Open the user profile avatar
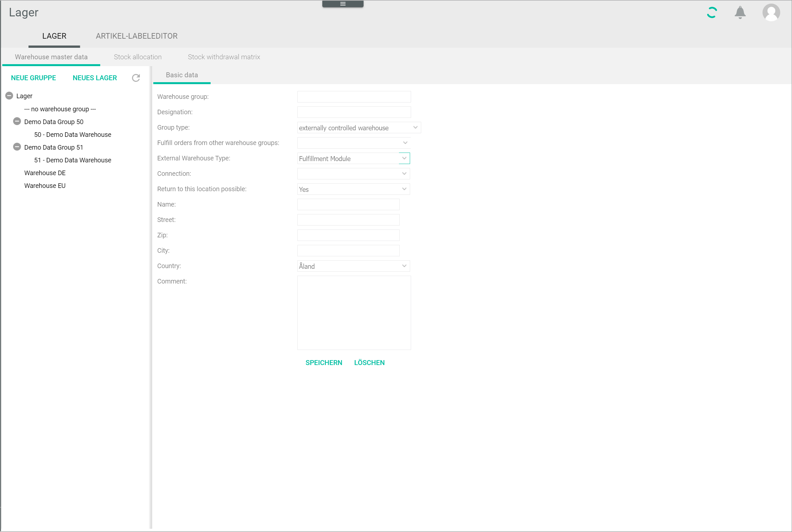 pos(771,12)
